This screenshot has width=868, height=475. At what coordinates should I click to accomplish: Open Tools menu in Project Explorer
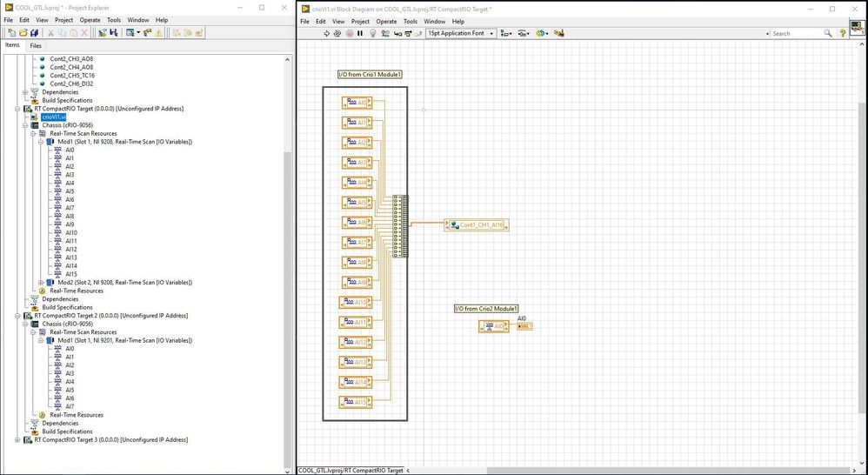113,20
